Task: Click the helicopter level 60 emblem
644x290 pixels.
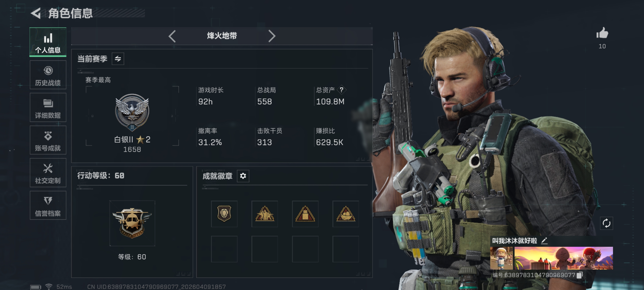Action: tap(132, 223)
